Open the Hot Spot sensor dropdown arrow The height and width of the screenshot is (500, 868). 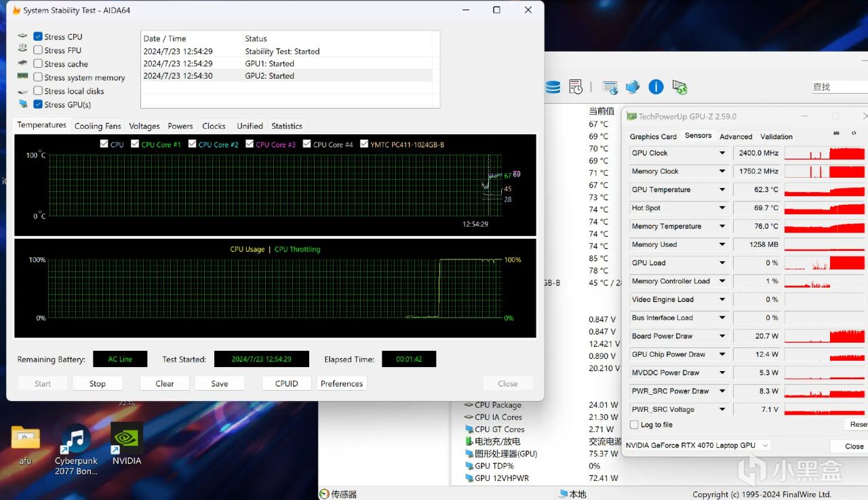[x=722, y=208]
